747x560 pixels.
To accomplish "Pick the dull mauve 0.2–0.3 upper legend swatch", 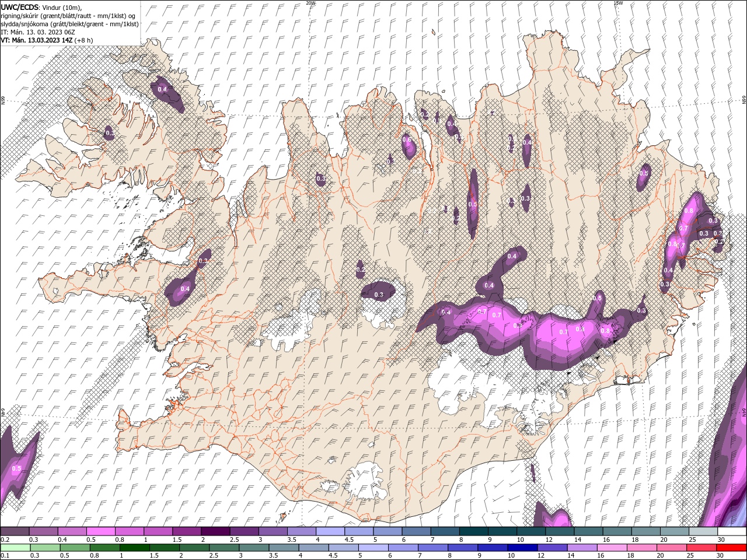I will tap(15, 531).
